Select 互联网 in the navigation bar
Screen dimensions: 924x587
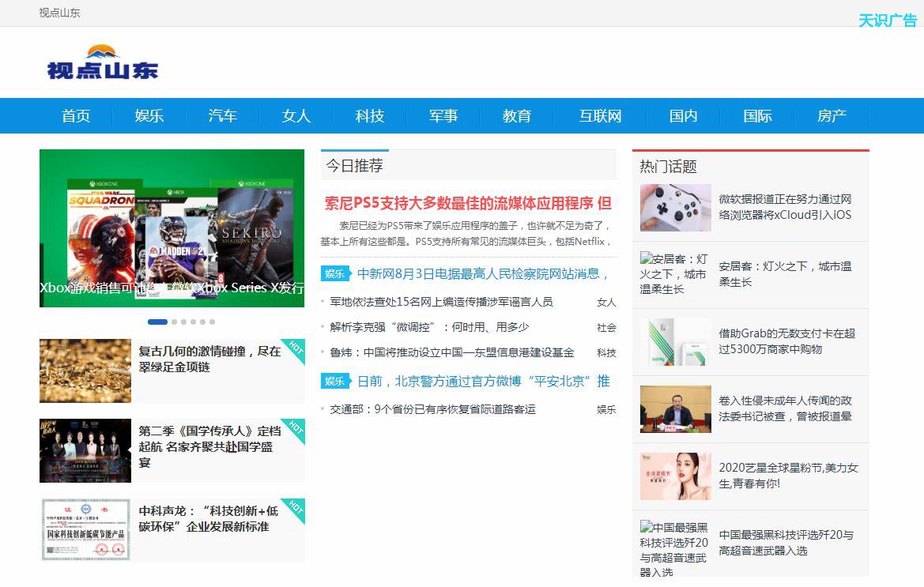(600, 116)
